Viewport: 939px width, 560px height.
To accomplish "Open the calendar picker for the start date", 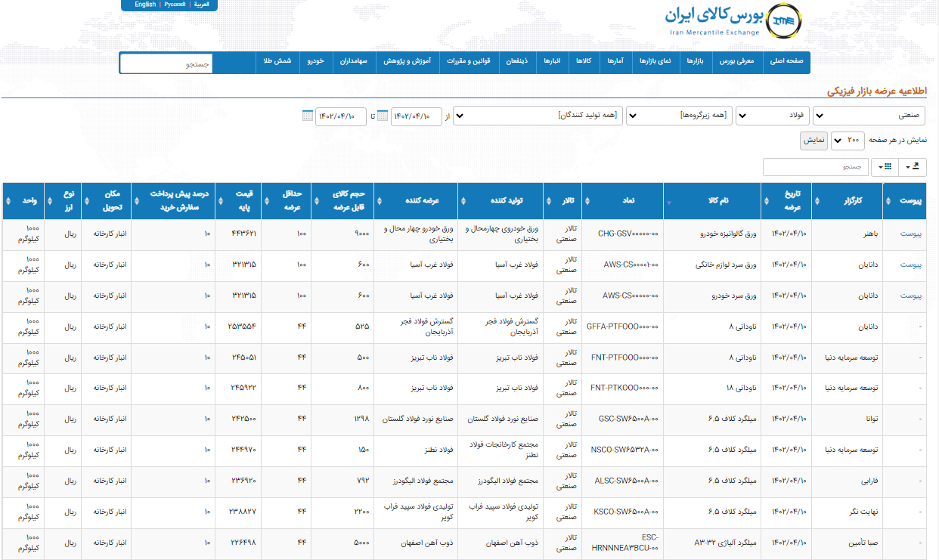I will pyautogui.click(x=382, y=116).
